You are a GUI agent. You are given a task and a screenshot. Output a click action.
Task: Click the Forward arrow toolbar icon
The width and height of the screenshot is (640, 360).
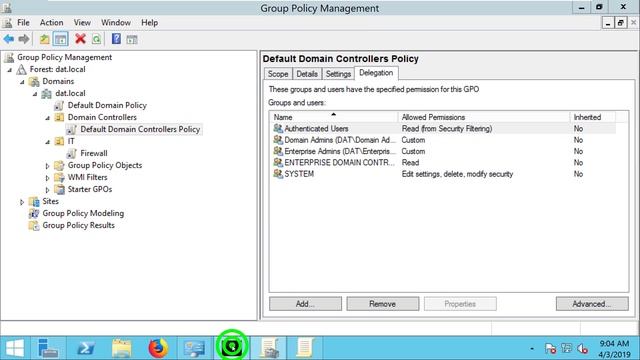tap(24, 39)
